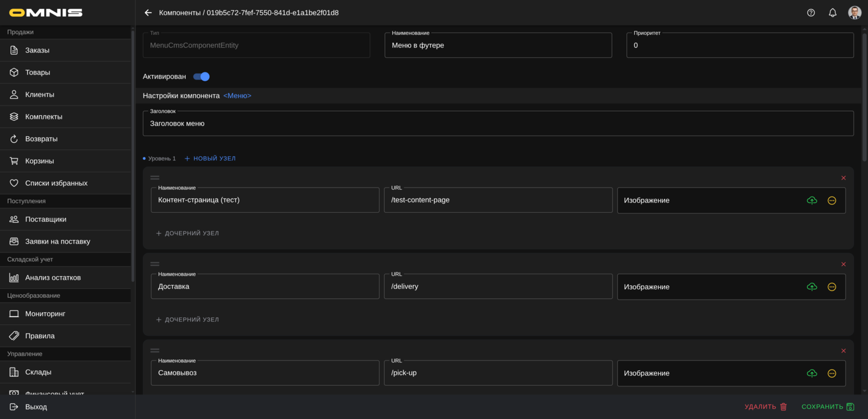Click the main page vertical scrollbar
Viewport: 868px width, 419px height.
(864, 96)
